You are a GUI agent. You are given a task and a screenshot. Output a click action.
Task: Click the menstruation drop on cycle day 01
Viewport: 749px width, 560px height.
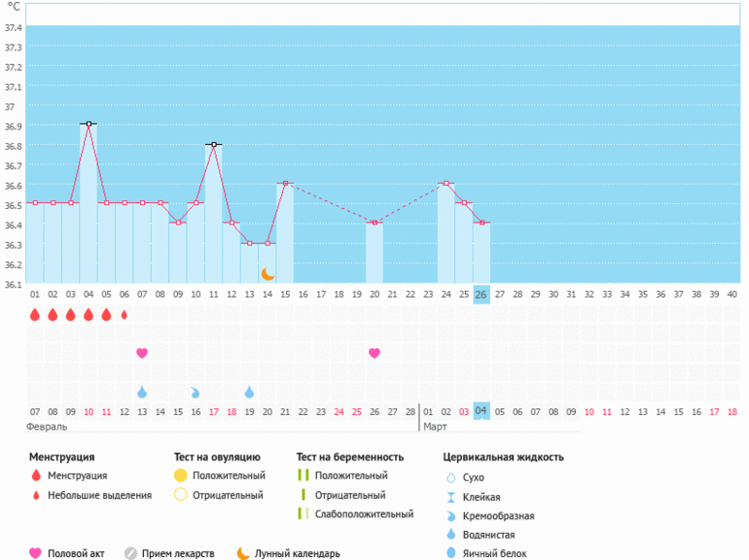tap(35, 314)
